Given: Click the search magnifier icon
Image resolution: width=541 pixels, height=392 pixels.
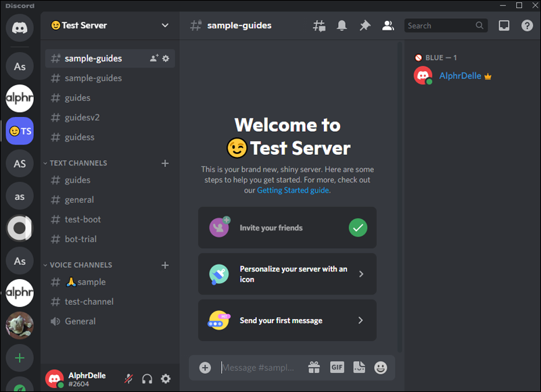Looking at the screenshot, I should click(x=479, y=26).
